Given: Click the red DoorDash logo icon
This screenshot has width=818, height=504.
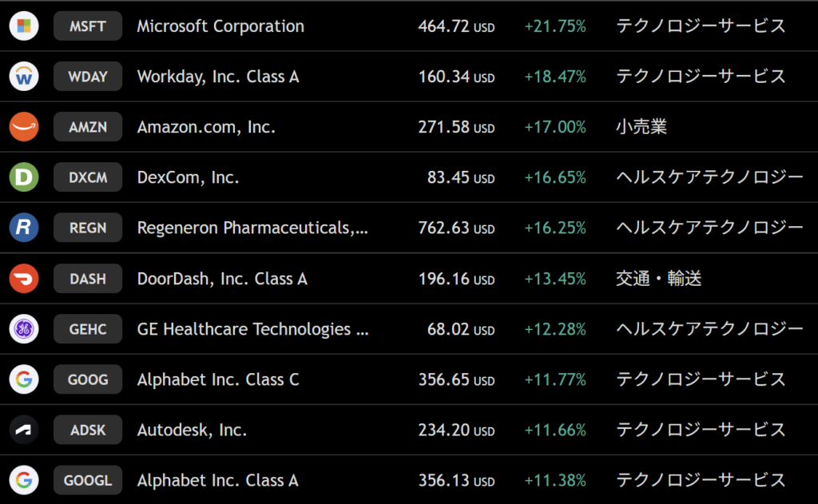Looking at the screenshot, I should tap(24, 279).
